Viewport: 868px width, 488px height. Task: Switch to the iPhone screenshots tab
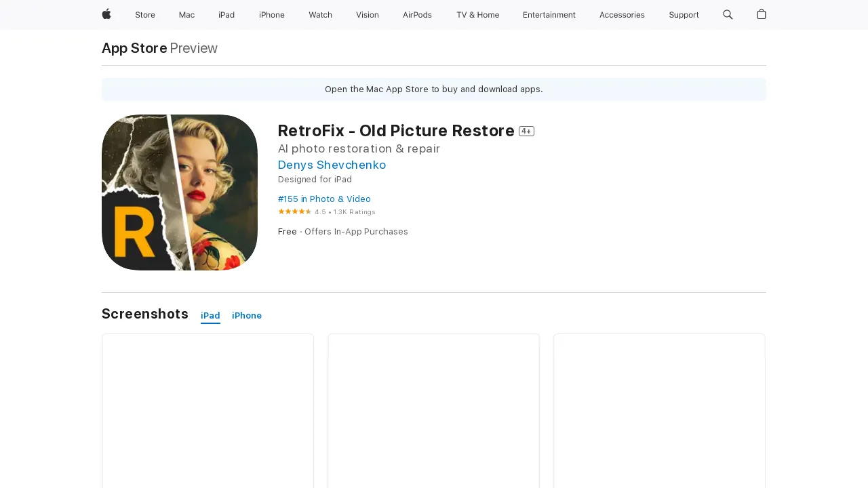pyautogui.click(x=246, y=315)
